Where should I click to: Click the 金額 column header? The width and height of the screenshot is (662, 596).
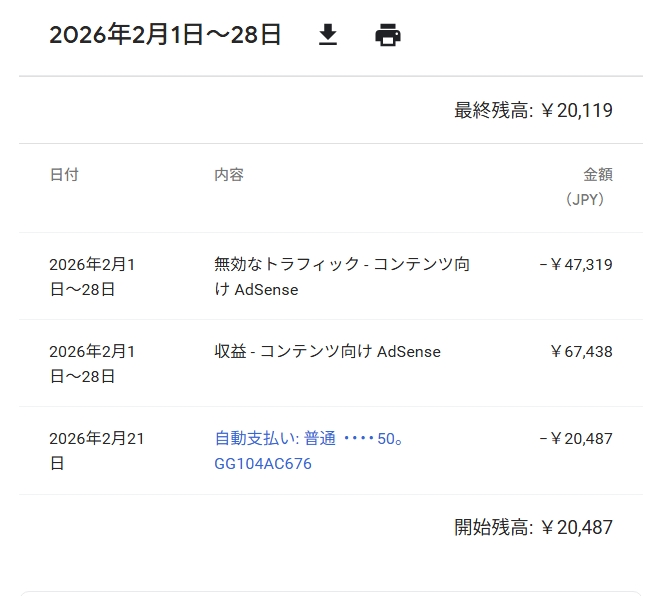(598, 174)
